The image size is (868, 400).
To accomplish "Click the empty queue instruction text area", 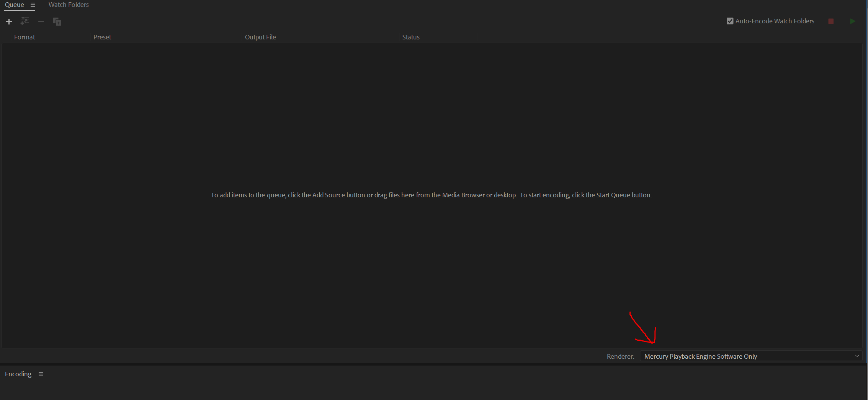I will 431,195.
